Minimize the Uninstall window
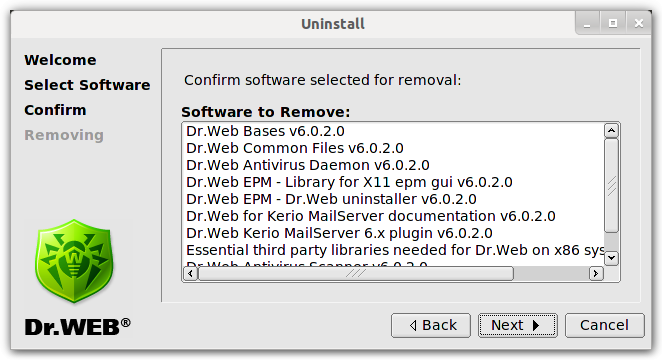This screenshot has width=662, height=360. 587,24
